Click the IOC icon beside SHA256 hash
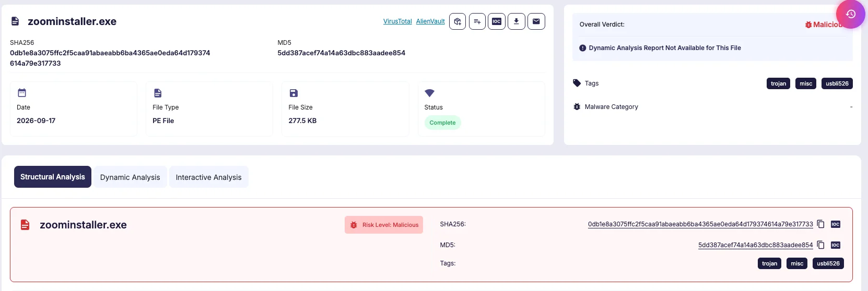The height and width of the screenshot is (291, 868). pos(836,224)
